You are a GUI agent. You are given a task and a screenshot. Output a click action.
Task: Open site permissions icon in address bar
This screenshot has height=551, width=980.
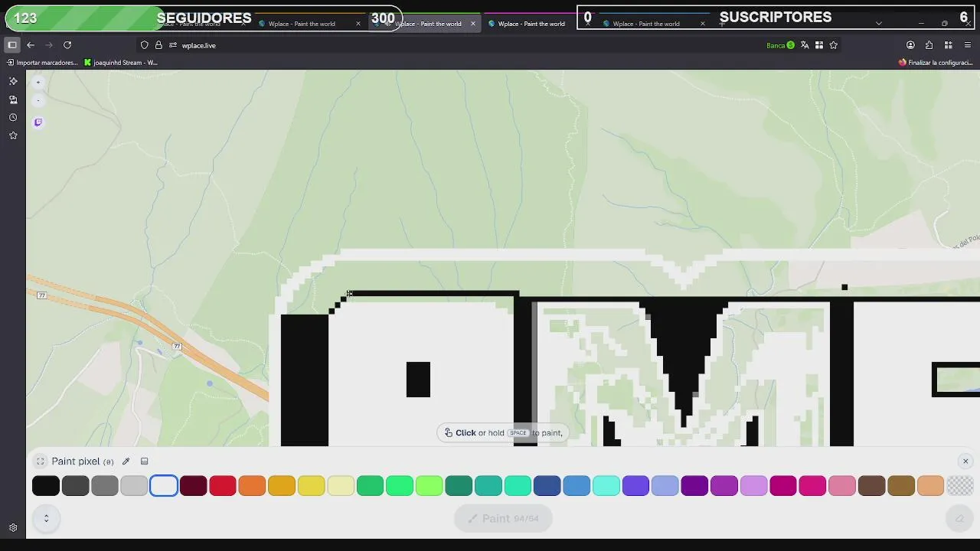point(173,45)
